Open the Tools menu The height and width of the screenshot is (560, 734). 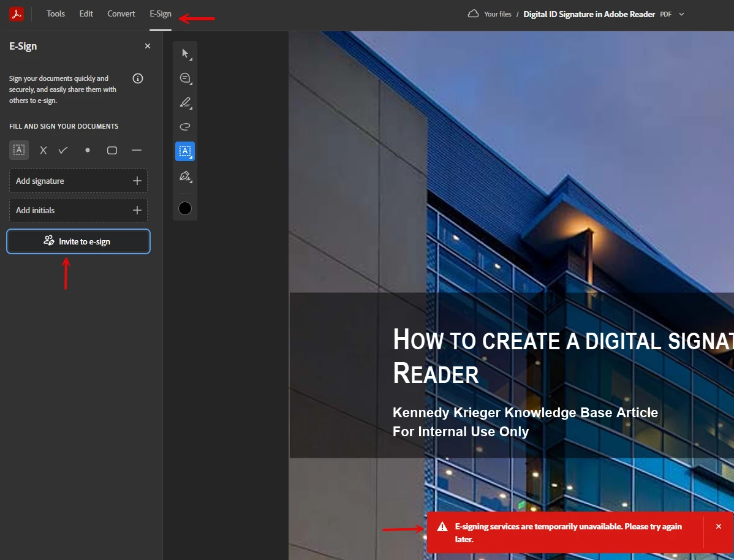coord(56,13)
